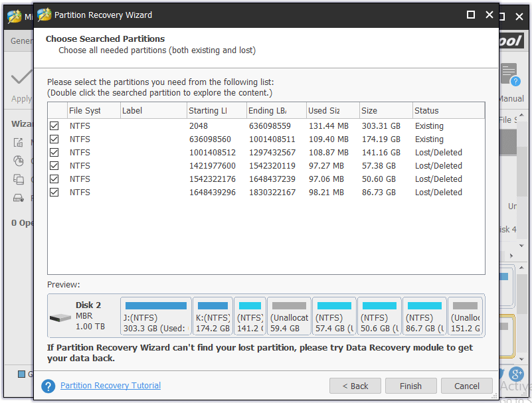Image resolution: width=532 pixels, height=403 pixels.
Task: Select the 59.4 GB Unallocated preview block
Action: tap(289, 316)
